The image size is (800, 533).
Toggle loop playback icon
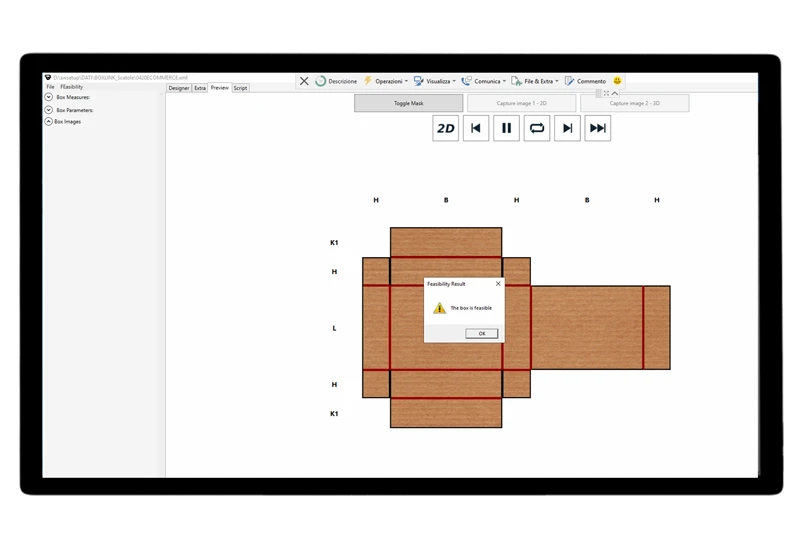pyautogui.click(x=537, y=128)
